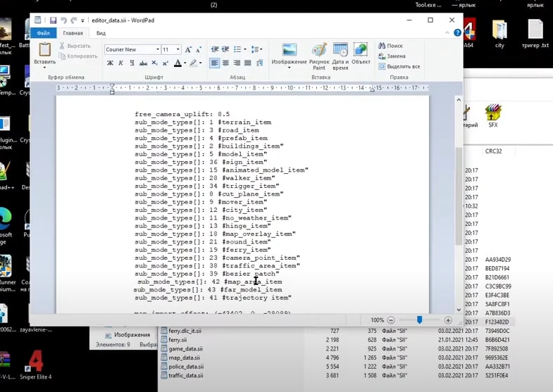Align text right
This screenshot has width=553, height=392.
click(x=237, y=63)
